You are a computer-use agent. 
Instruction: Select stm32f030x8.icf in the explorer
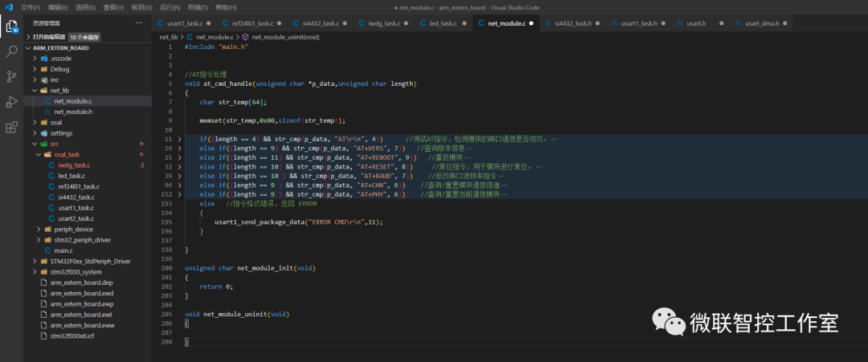coord(72,336)
